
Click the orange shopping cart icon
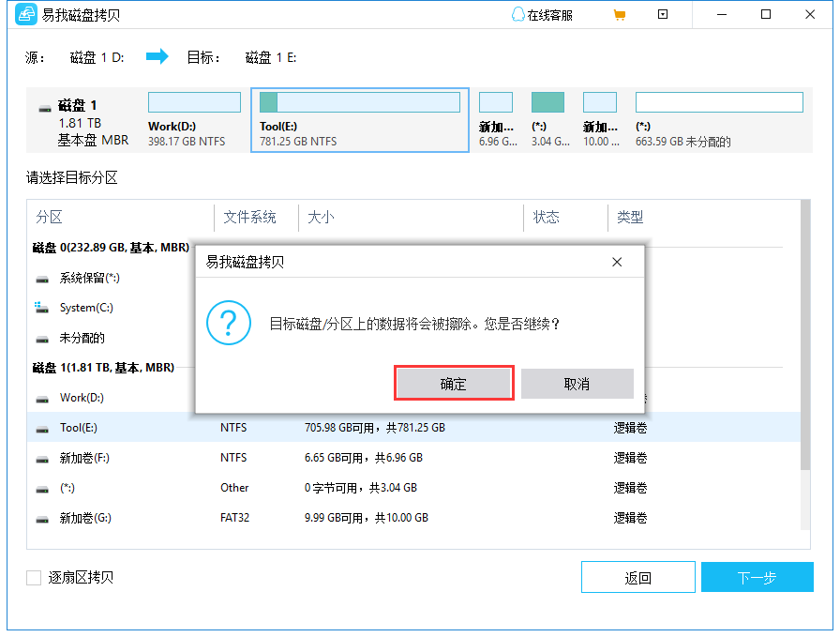620,14
